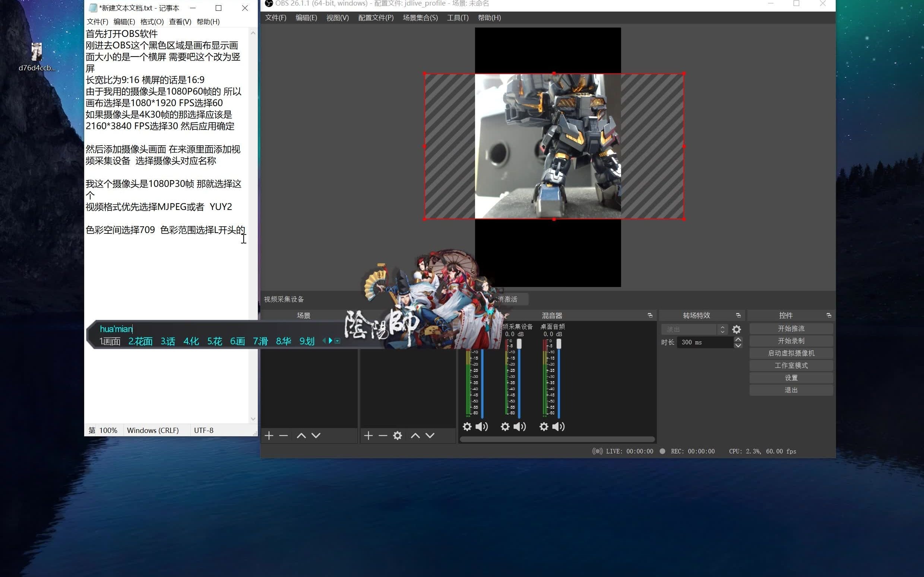
Task: Open the 场景集合(S) menu
Action: point(420,17)
